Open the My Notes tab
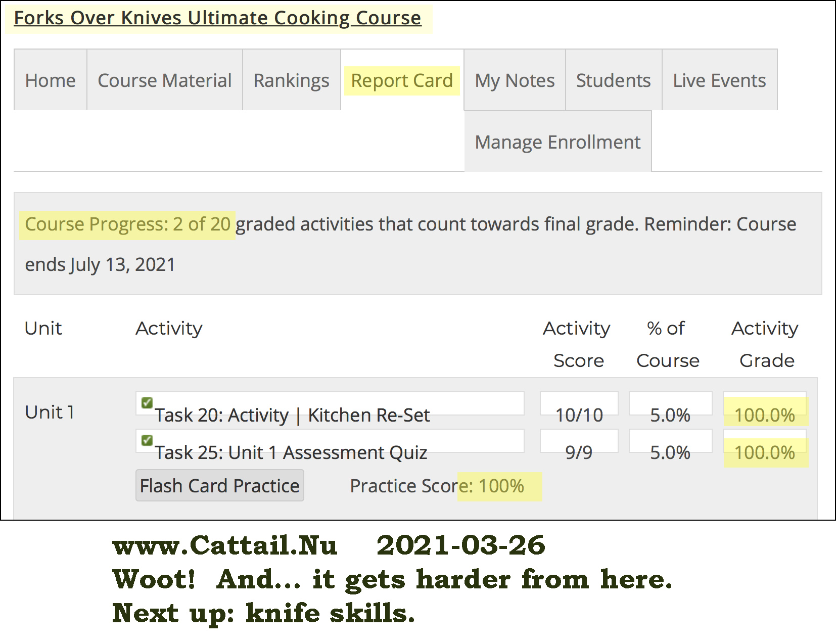Viewport: 836px width, 644px height. click(515, 80)
